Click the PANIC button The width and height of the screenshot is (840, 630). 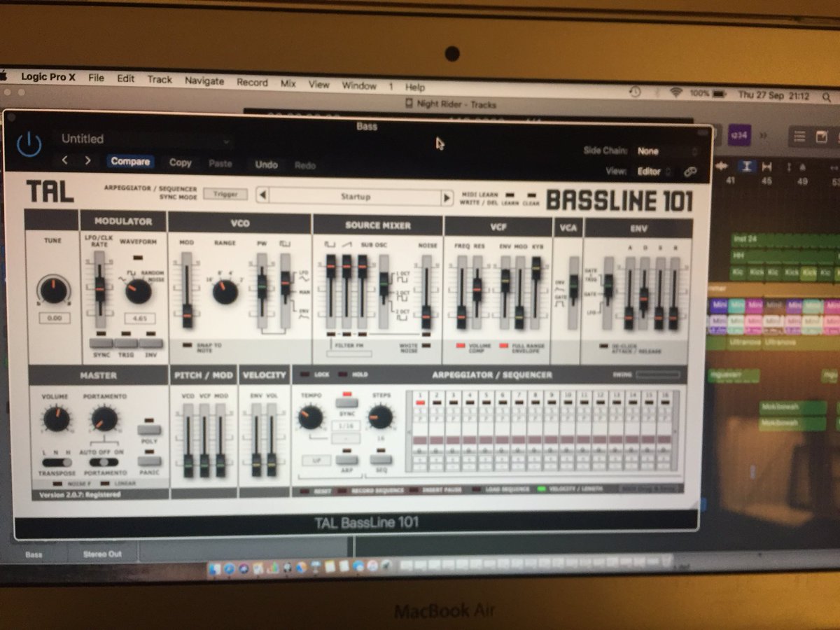(x=150, y=462)
